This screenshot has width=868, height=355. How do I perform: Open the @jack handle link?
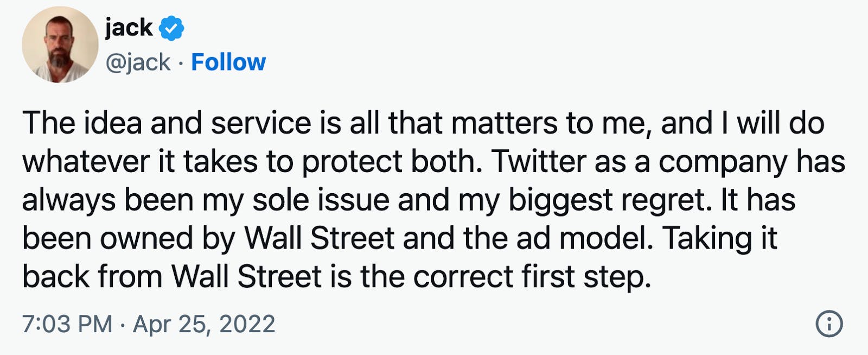138,62
